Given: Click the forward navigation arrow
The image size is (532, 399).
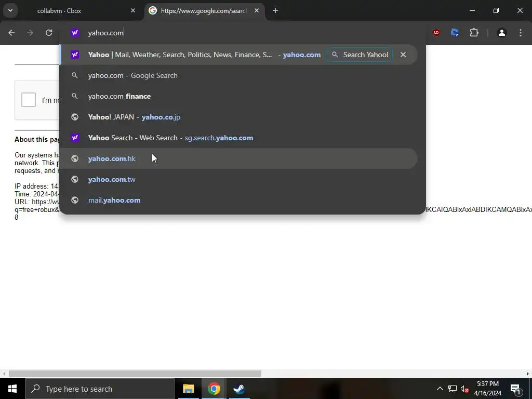Looking at the screenshot, I should (x=30, y=33).
